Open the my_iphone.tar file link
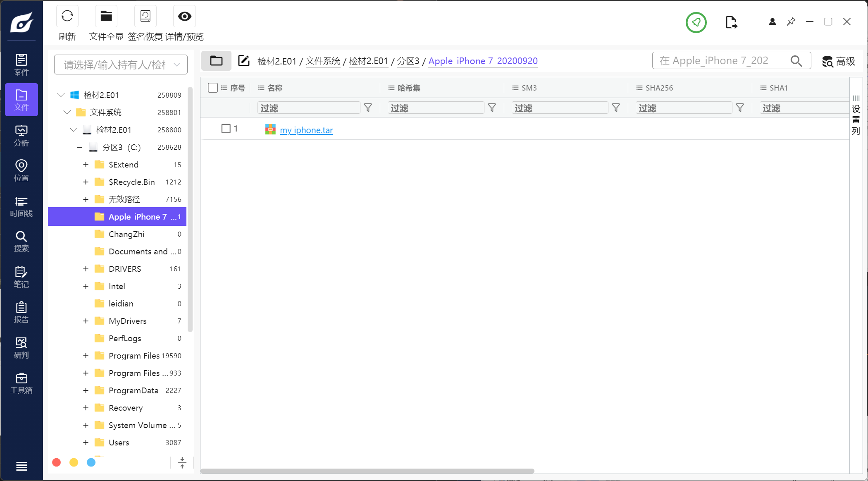 pyautogui.click(x=306, y=130)
